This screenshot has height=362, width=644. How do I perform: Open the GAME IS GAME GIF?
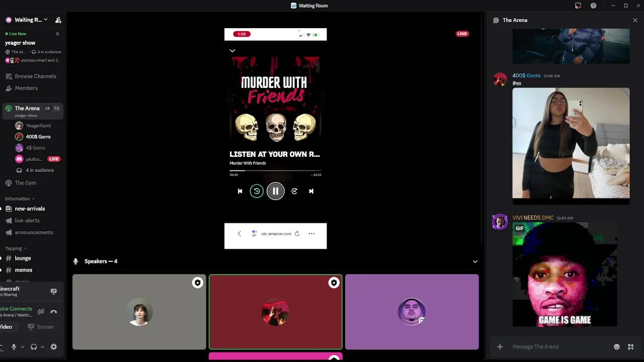565,275
